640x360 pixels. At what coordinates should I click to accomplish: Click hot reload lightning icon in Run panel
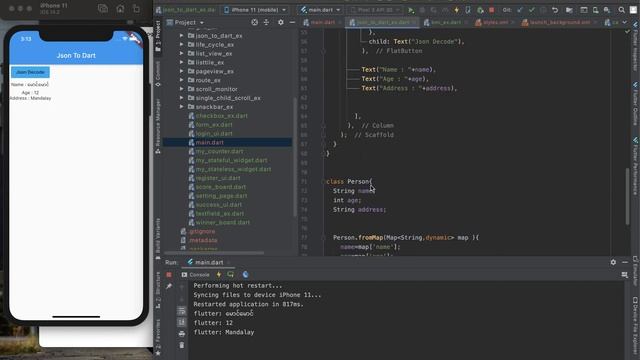[x=219, y=275]
